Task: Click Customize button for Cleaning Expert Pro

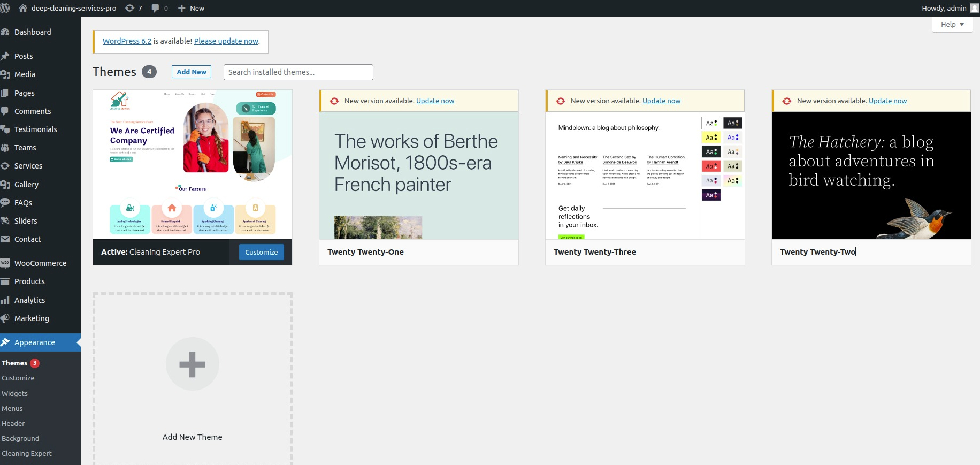Action: 262,252
